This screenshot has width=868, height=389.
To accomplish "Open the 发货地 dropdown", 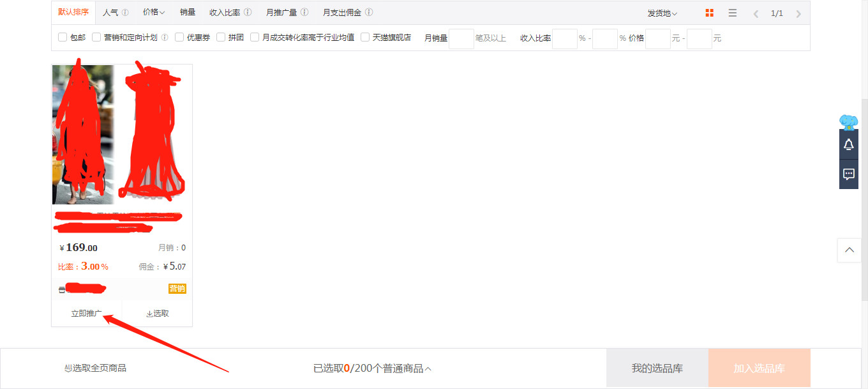I will click(662, 13).
